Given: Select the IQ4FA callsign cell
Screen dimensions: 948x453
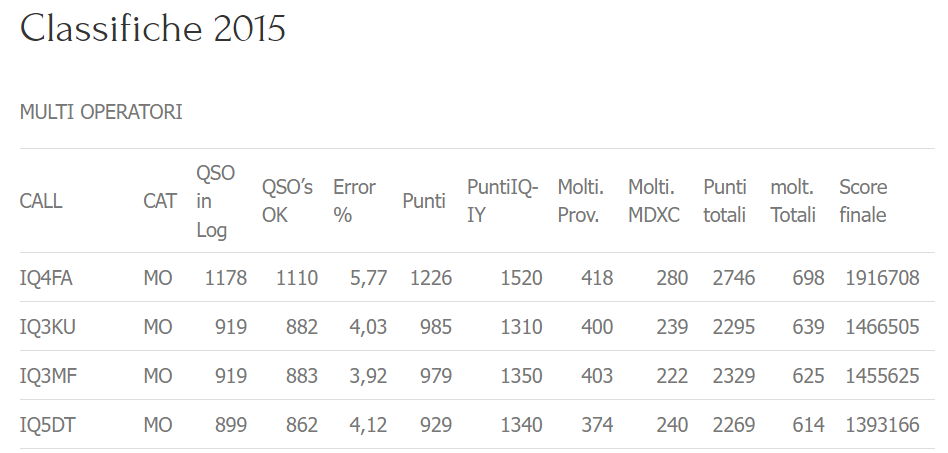Looking at the screenshot, I should point(46,278).
